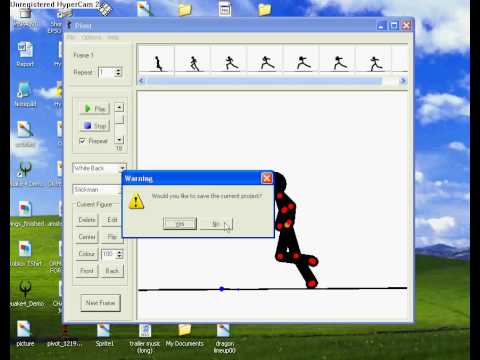Image resolution: width=480 pixels, height=360 pixels.
Task: Click the Edit figure button
Action: [x=112, y=220]
